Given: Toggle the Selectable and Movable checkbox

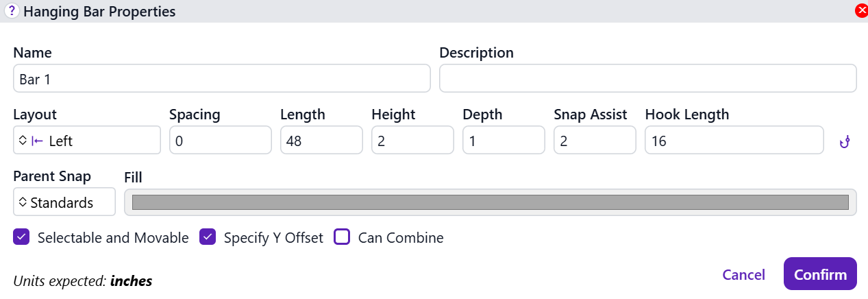Looking at the screenshot, I should pos(21,237).
